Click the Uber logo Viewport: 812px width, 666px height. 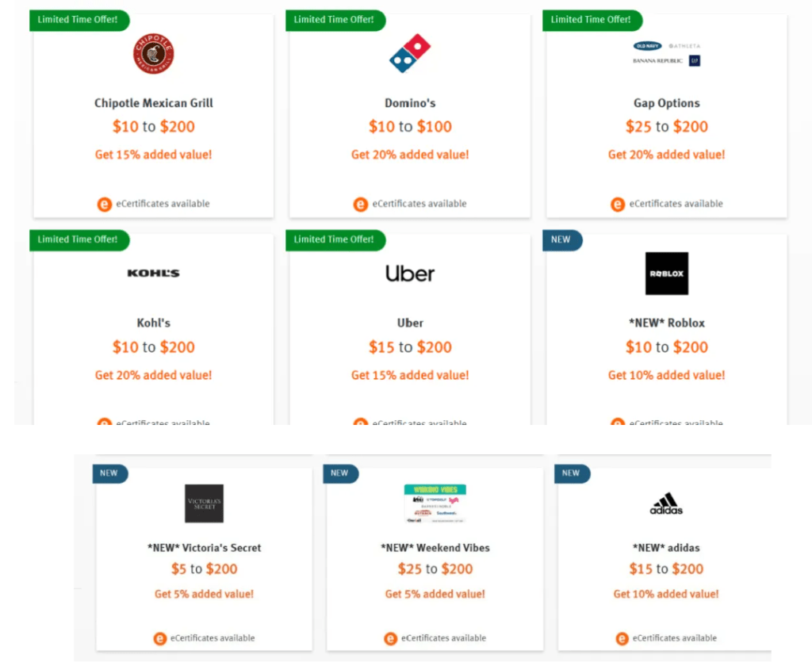pos(410,273)
